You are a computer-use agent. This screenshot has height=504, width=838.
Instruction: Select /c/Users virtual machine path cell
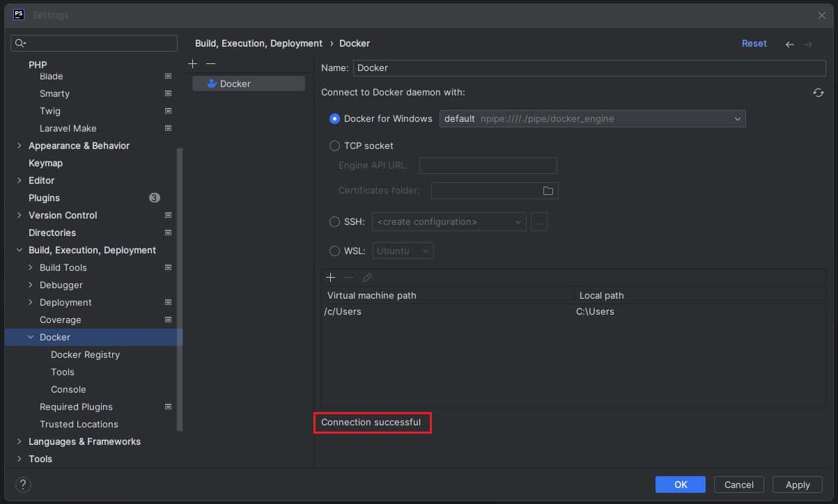[x=448, y=312]
